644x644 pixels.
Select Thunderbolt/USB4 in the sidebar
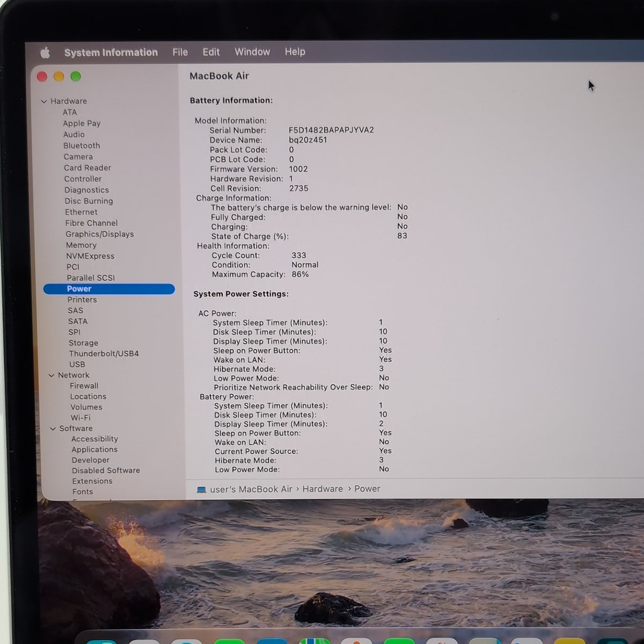(x=104, y=354)
